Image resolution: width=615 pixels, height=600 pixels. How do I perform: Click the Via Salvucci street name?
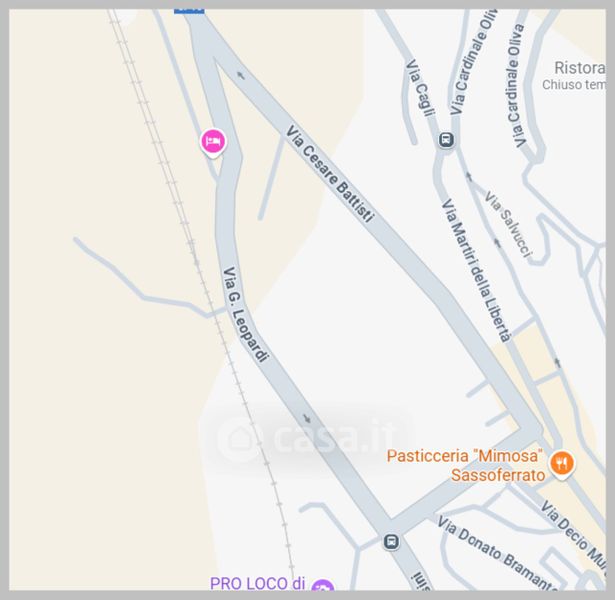point(508,224)
